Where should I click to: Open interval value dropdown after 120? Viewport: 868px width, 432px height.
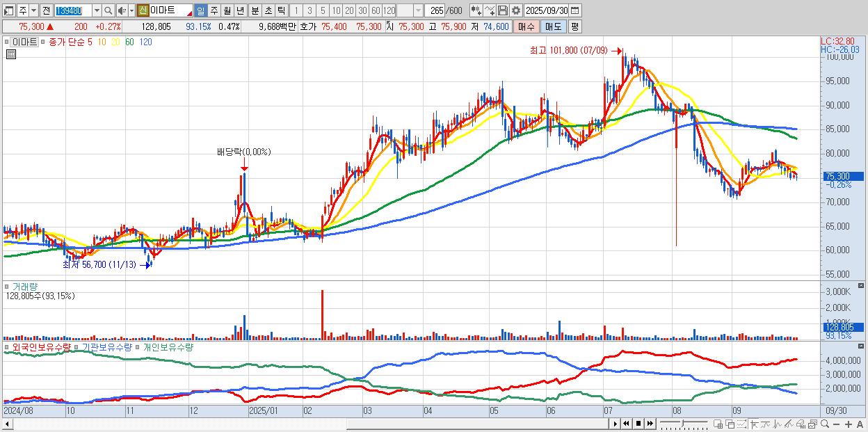[418, 10]
